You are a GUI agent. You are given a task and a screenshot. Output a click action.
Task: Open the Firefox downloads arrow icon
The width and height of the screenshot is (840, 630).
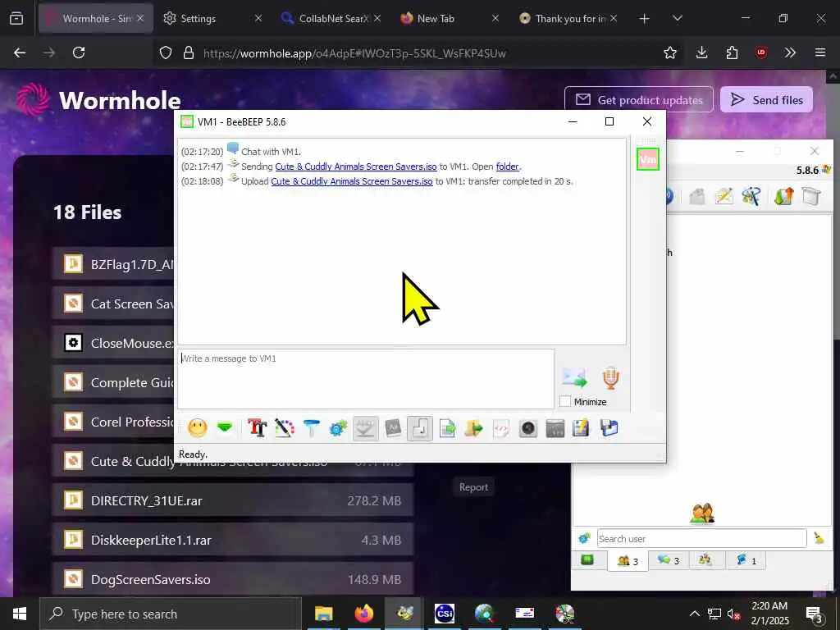pyautogui.click(x=702, y=52)
